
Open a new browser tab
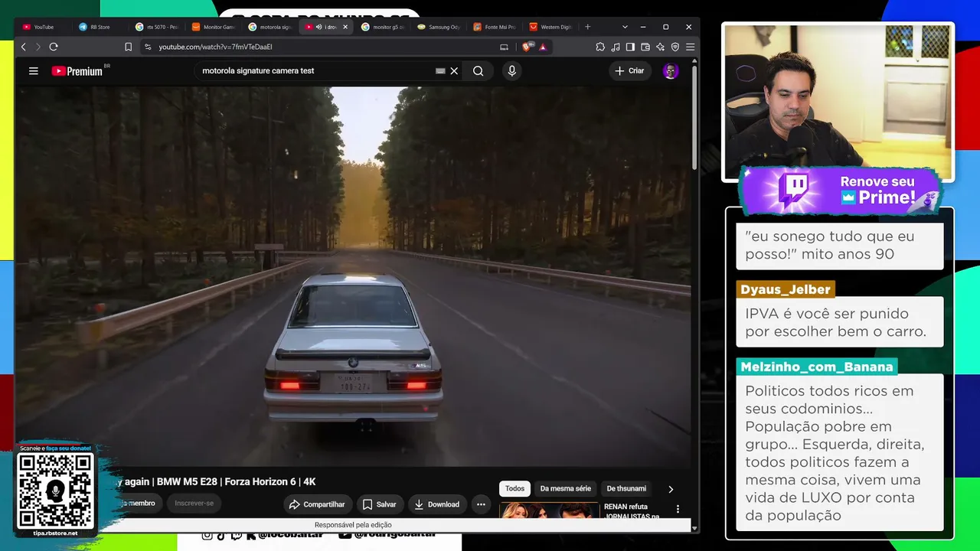click(x=588, y=27)
